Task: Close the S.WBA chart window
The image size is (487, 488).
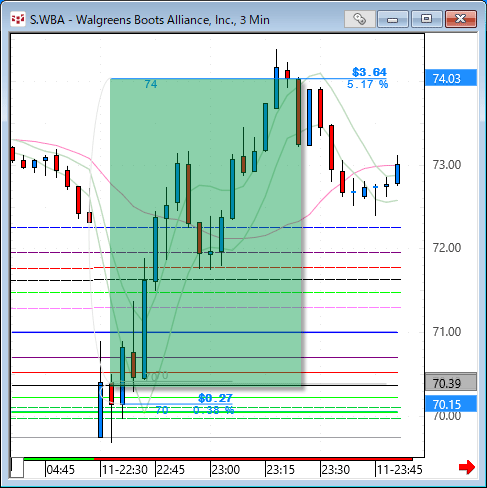Action: 461,19
